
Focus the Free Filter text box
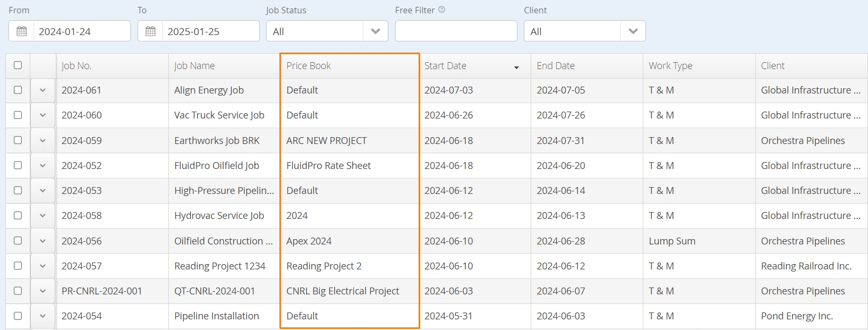tap(456, 31)
